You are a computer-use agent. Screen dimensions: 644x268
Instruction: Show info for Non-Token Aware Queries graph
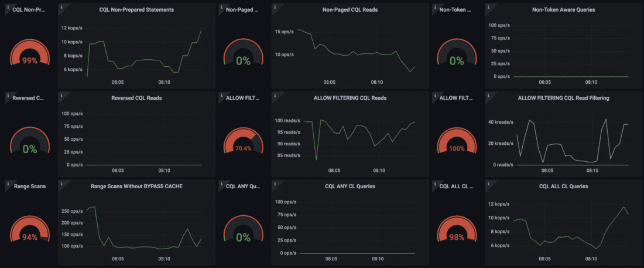(x=488, y=6)
